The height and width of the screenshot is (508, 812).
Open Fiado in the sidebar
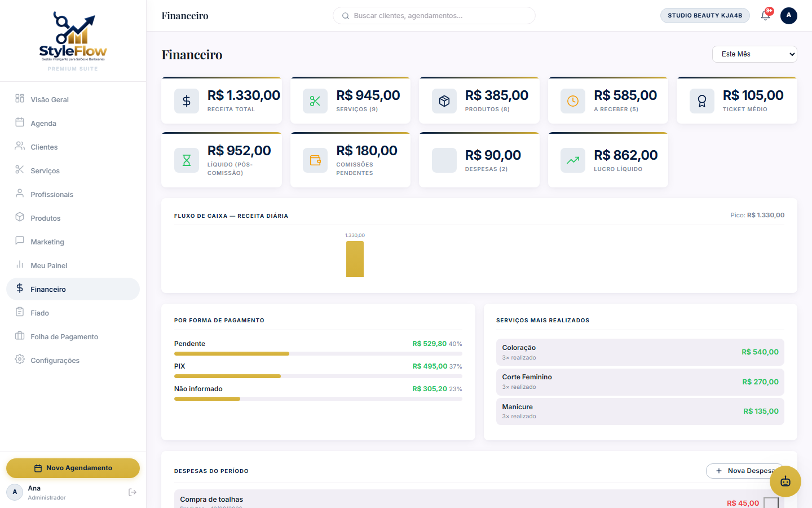click(73, 313)
